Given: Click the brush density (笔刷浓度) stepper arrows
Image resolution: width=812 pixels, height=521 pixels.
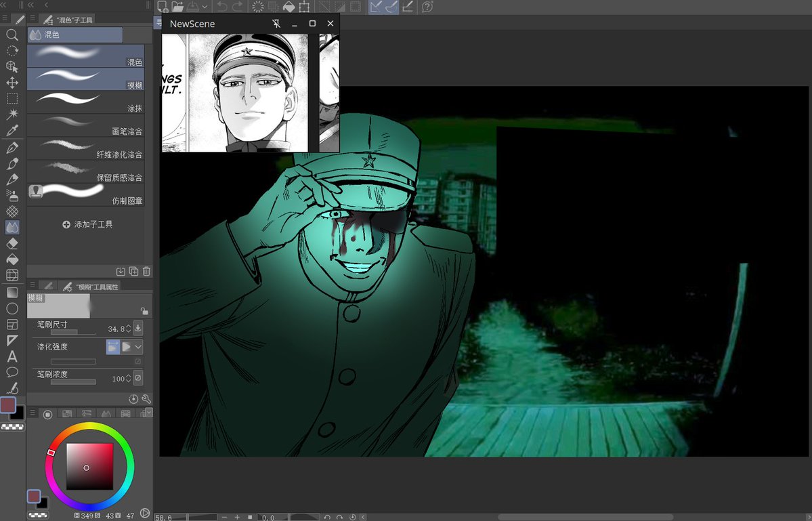Looking at the screenshot, I should pyautogui.click(x=129, y=379).
